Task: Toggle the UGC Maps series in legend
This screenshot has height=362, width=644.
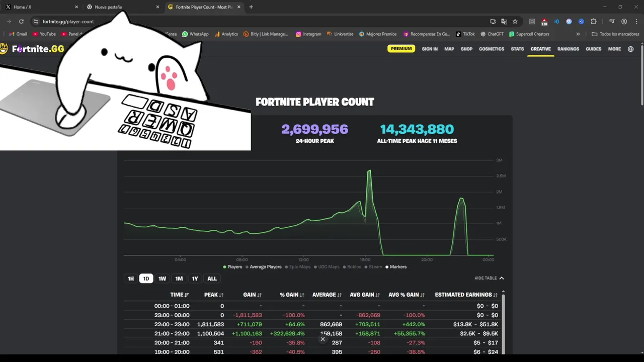Action: (327, 267)
